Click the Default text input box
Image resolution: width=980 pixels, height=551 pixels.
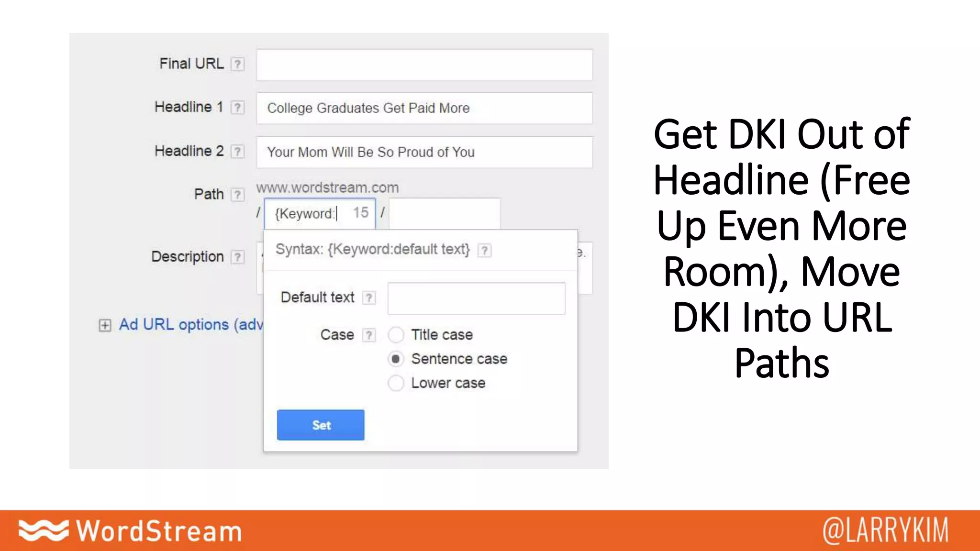[476, 298]
